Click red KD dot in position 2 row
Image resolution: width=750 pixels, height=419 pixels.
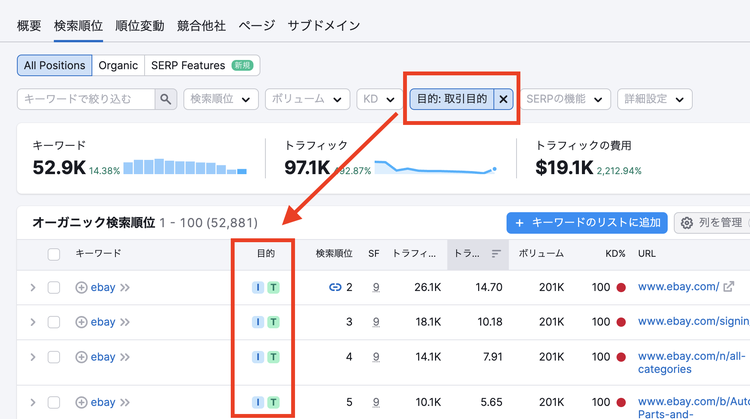[621, 287]
